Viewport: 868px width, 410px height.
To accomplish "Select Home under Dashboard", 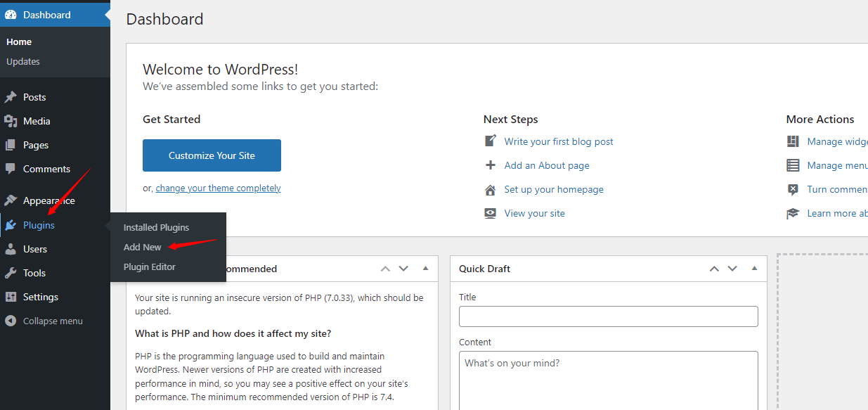I will point(19,42).
